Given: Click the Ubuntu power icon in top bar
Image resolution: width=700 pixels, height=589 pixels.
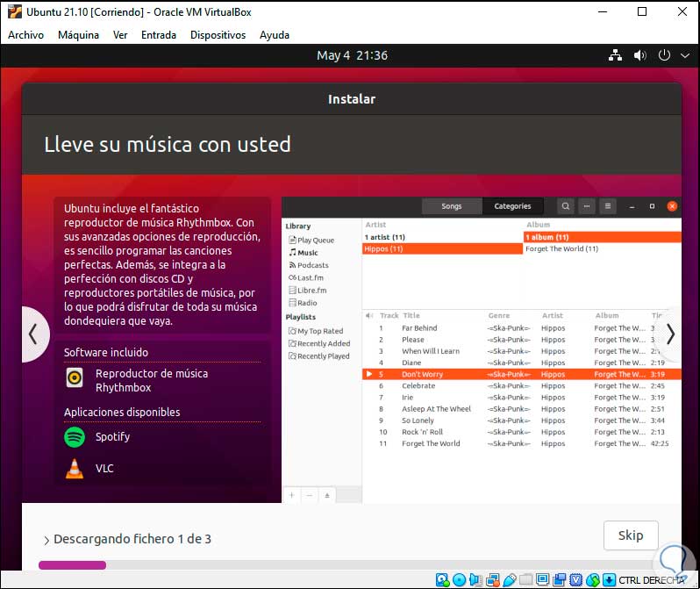Looking at the screenshot, I should 664,55.
